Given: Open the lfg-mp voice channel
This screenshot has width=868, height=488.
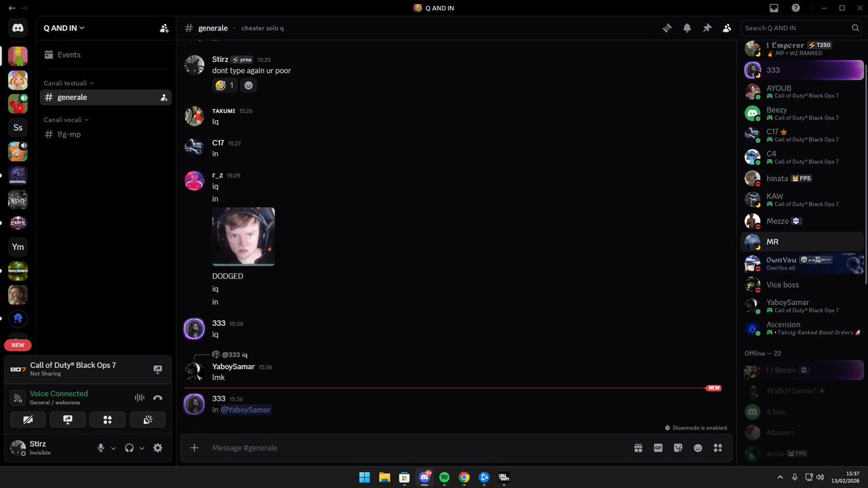Looking at the screenshot, I should click(x=106, y=134).
